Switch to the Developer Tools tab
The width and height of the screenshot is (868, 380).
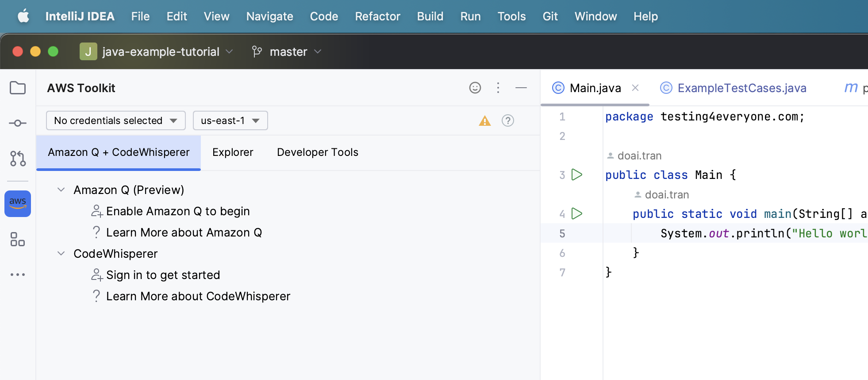[318, 152]
